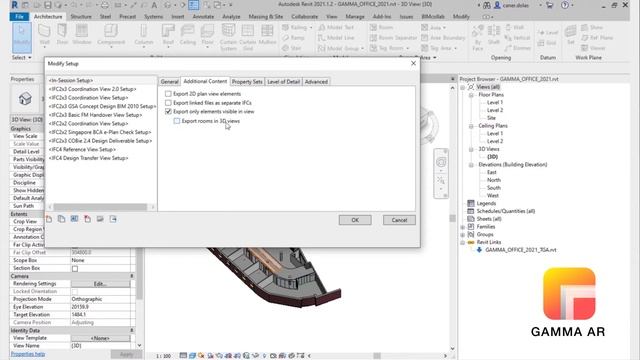Click the Modify arrow tool
This screenshot has width=640, height=360.
pyautogui.click(x=22, y=37)
